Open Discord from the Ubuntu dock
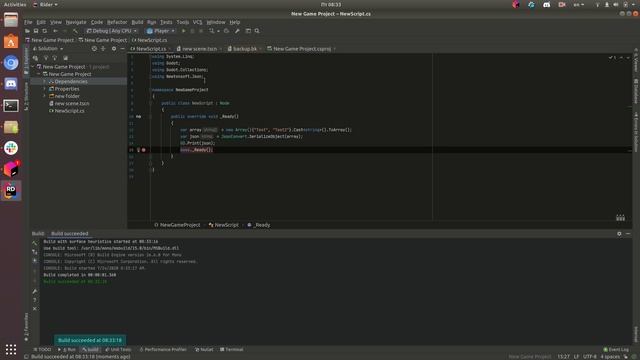 [11, 84]
